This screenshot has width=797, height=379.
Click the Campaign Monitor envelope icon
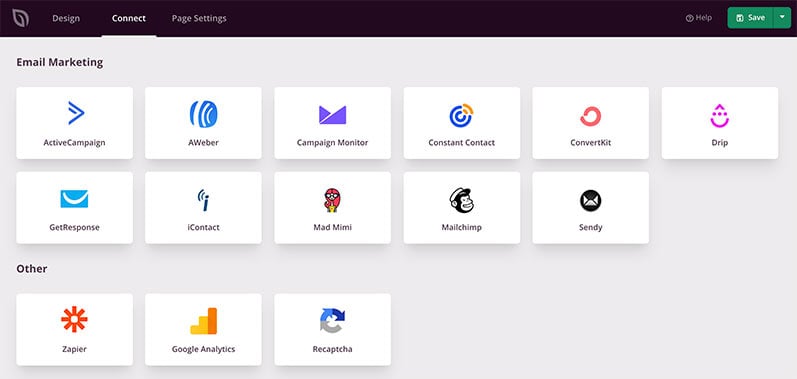point(332,115)
